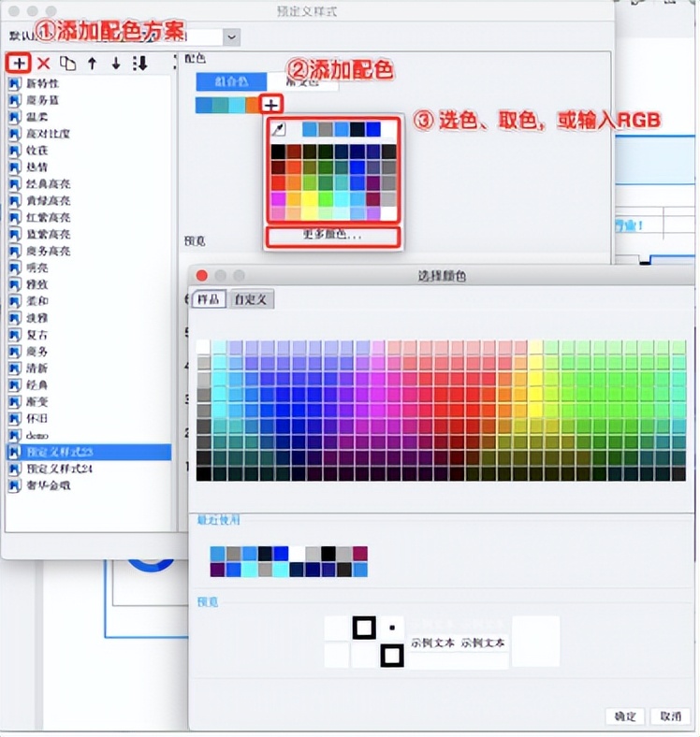
Task: Open the default style dropdown arrow at top
Action: (231, 37)
